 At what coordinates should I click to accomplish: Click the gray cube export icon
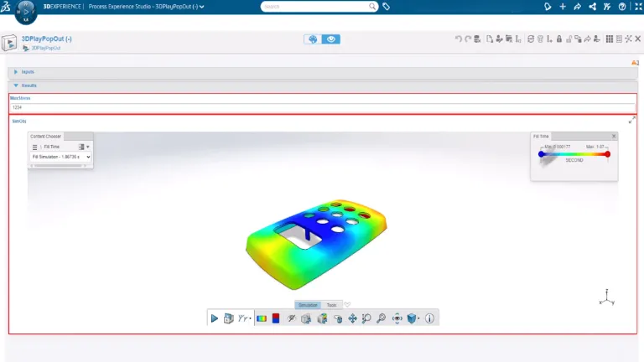click(306, 318)
